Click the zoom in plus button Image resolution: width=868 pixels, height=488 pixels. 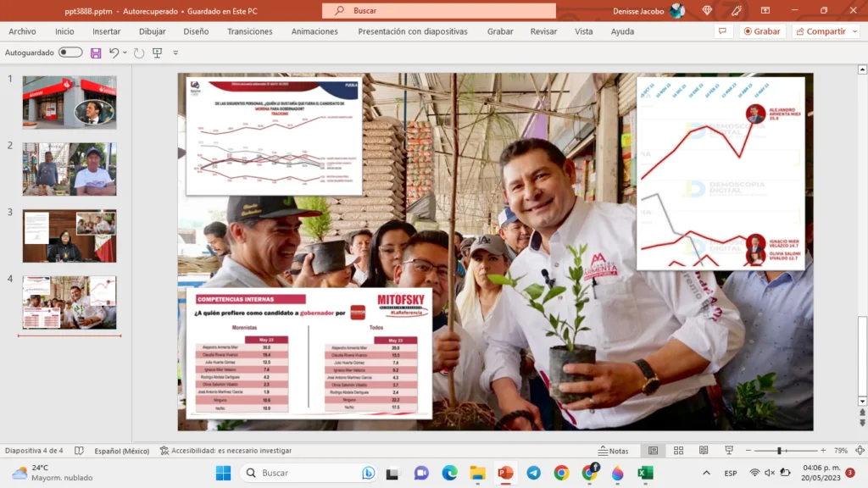[823, 451]
